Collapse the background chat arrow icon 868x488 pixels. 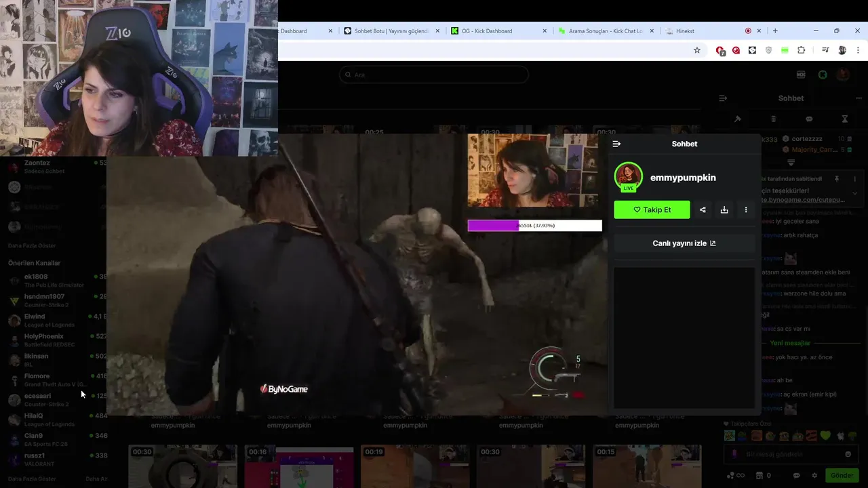723,98
